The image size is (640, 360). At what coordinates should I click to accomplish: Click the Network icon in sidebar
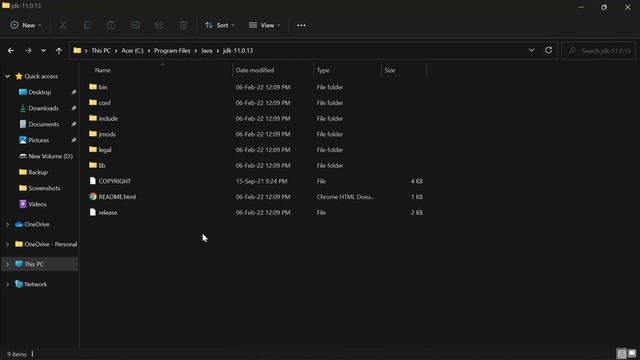[x=19, y=284]
